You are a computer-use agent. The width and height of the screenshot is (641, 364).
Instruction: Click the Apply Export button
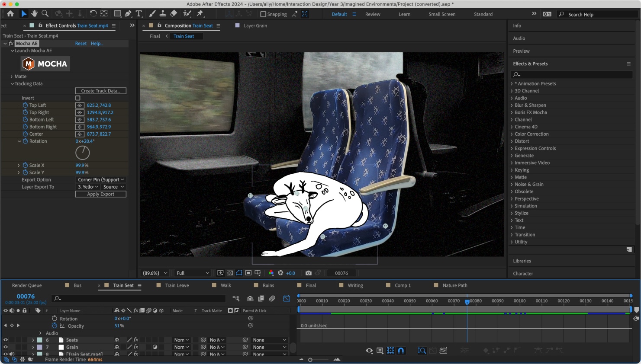click(x=101, y=195)
